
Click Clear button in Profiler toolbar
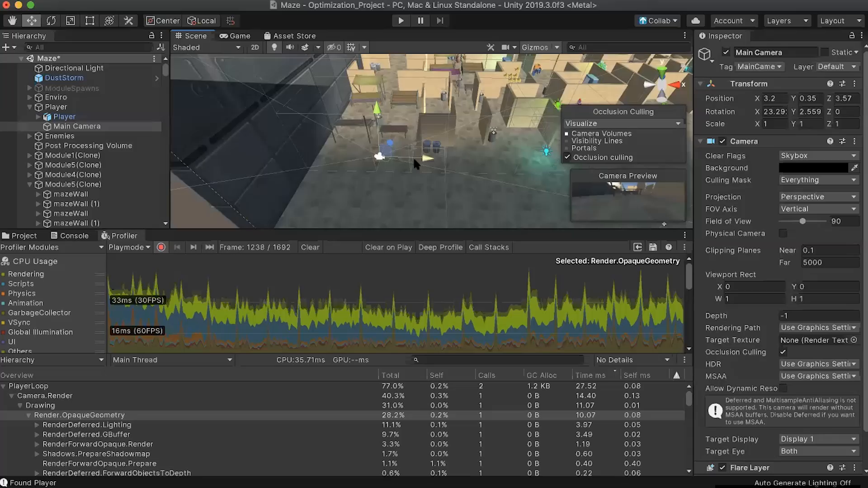tap(310, 247)
